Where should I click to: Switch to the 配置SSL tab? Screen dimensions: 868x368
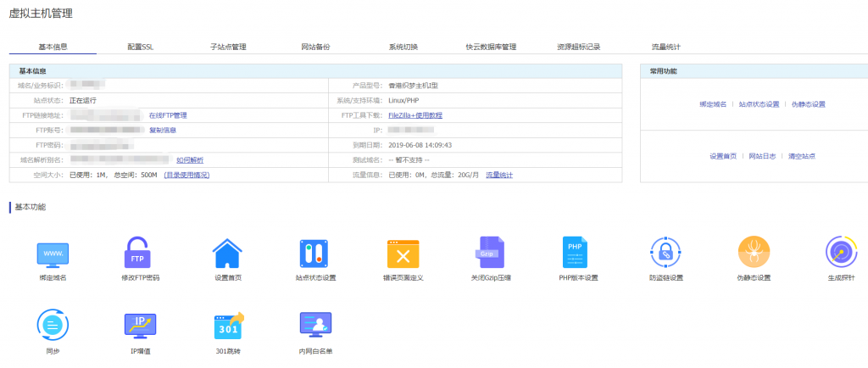[x=140, y=47]
